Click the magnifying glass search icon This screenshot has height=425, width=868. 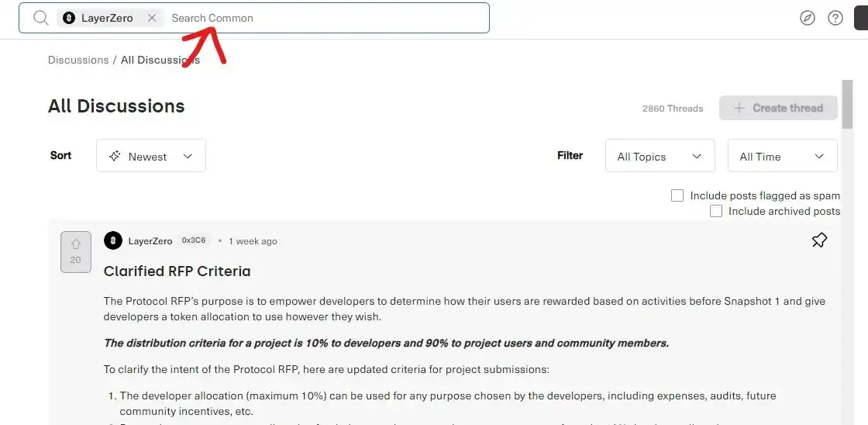(41, 18)
